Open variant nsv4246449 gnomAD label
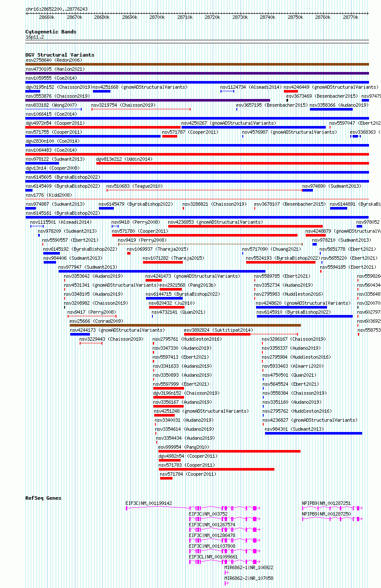Screen dimensions: 381x588 pyautogui.click(x=331, y=87)
